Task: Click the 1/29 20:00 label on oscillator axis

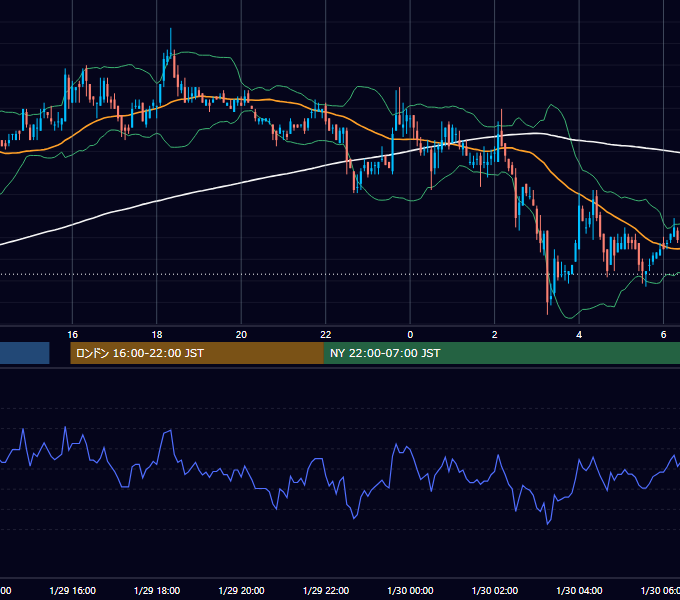Action: pos(241,591)
